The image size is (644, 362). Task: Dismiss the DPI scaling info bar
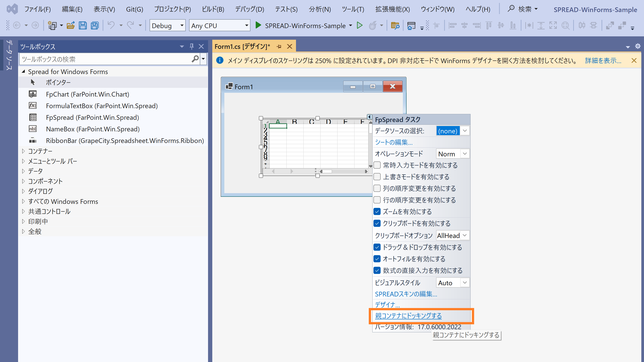[634, 60]
